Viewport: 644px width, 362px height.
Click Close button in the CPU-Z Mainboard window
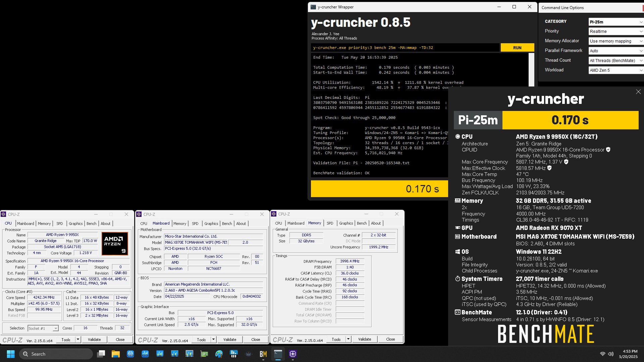click(x=256, y=340)
